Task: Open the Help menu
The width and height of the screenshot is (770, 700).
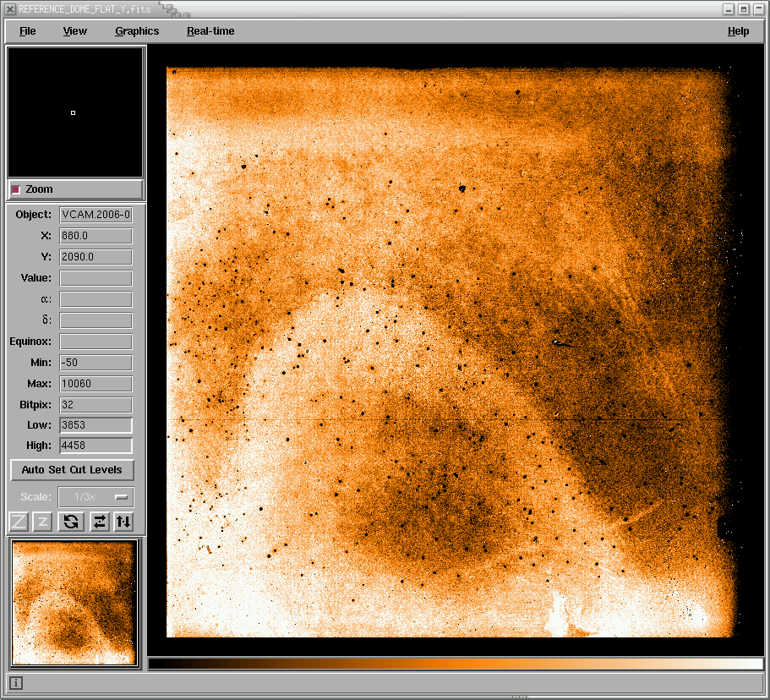Action: (738, 31)
